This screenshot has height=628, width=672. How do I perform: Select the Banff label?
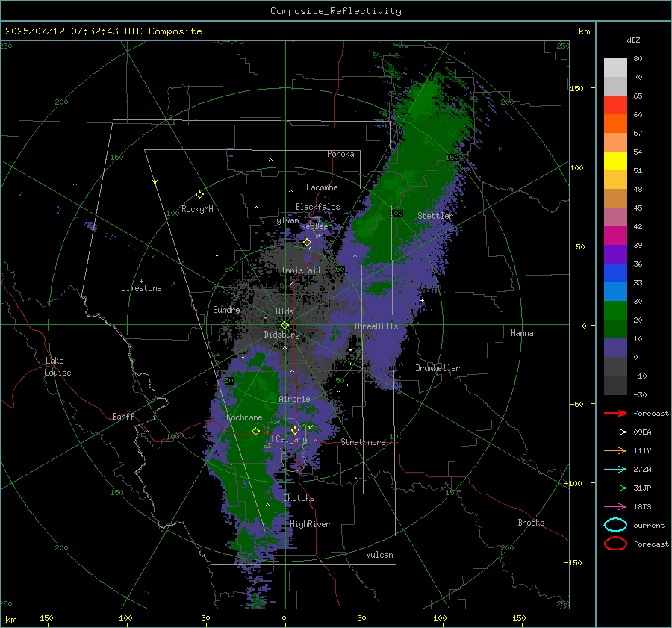click(123, 417)
